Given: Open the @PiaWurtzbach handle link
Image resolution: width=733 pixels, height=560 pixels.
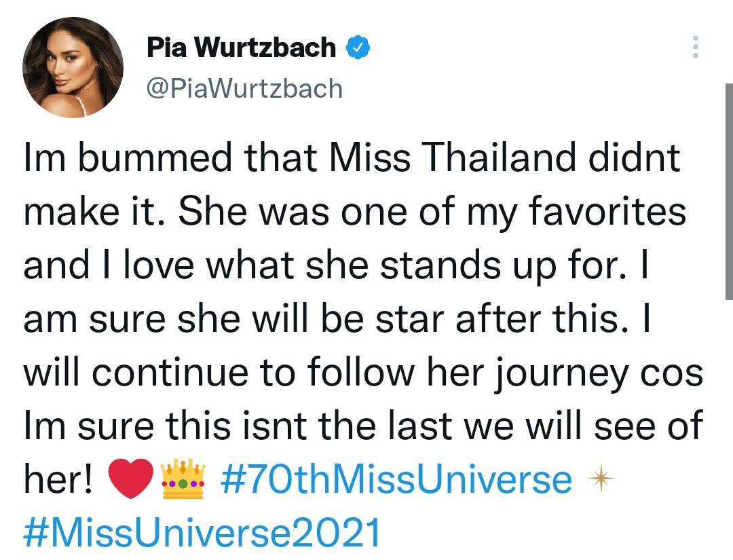Looking at the screenshot, I should 245,88.
